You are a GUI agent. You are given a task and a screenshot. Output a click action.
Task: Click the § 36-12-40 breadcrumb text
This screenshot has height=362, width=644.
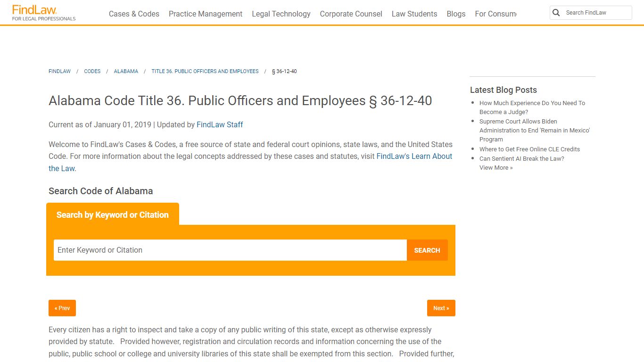284,71
